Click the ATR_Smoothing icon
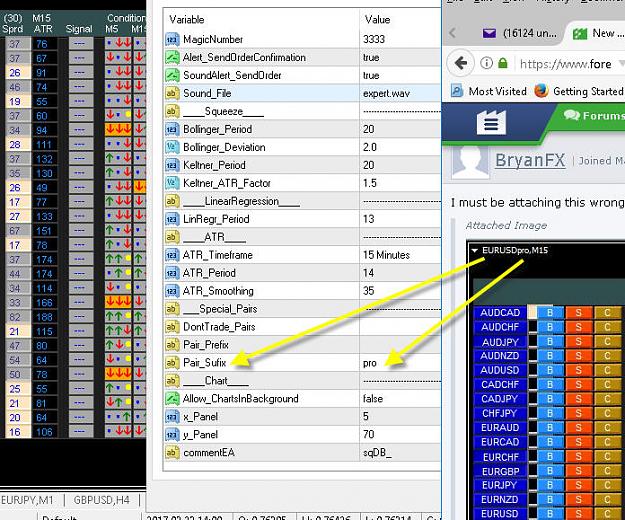Viewport: 625px width, 520px height. point(172,291)
